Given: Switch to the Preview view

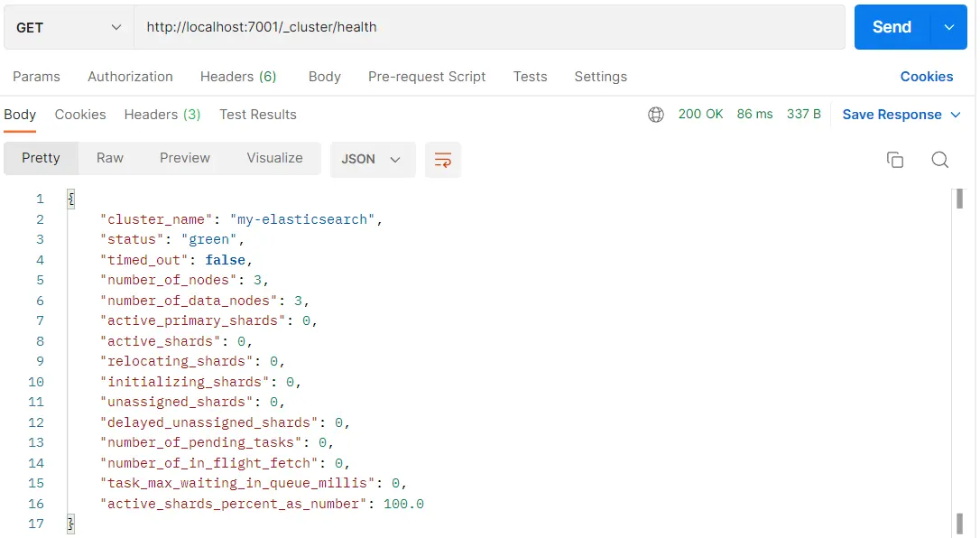Looking at the screenshot, I should click(x=185, y=158).
